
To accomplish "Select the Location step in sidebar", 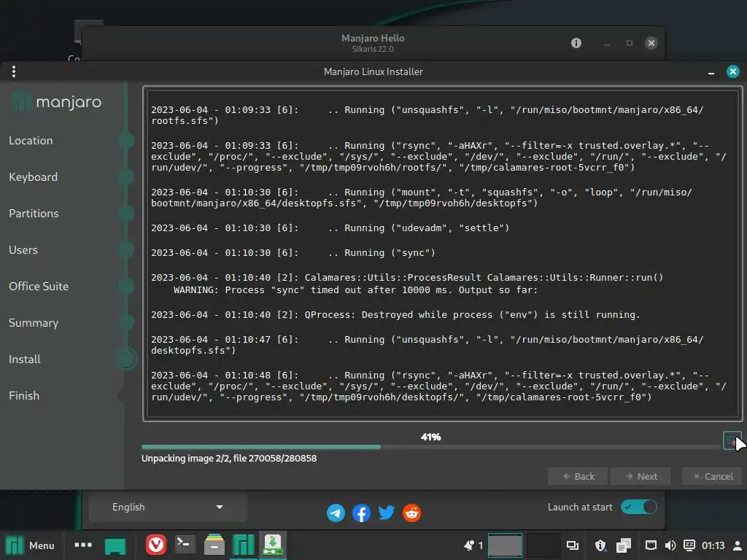I will click(31, 141).
